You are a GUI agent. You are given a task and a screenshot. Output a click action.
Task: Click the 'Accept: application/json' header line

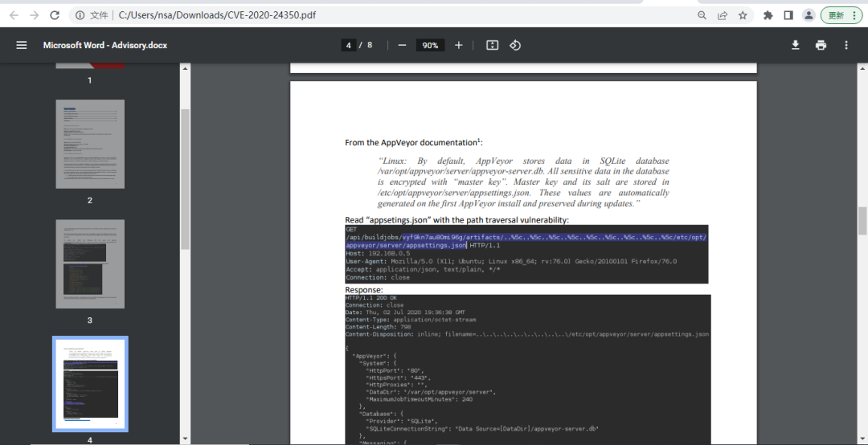pyautogui.click(x=423, y=269)
